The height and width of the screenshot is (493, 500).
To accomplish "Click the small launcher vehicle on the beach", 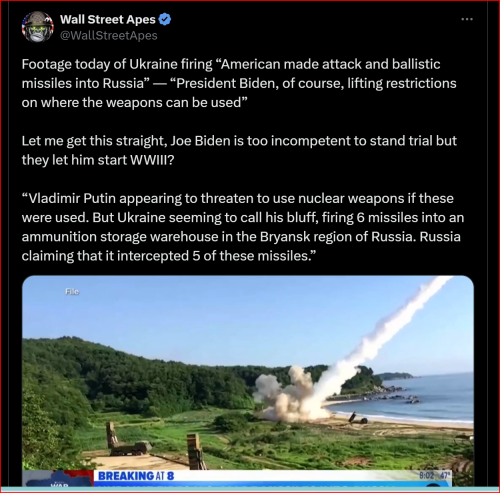I will pos(357,418).
